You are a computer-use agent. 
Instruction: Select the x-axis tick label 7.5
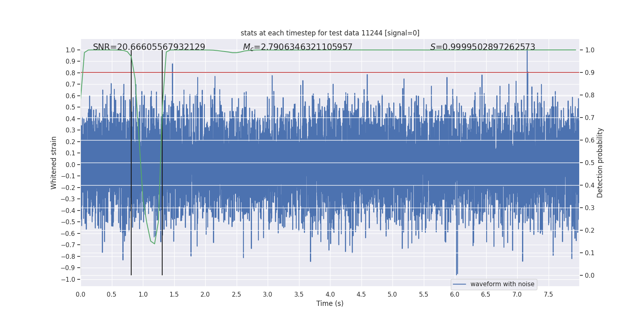click(x=548, y=294)
